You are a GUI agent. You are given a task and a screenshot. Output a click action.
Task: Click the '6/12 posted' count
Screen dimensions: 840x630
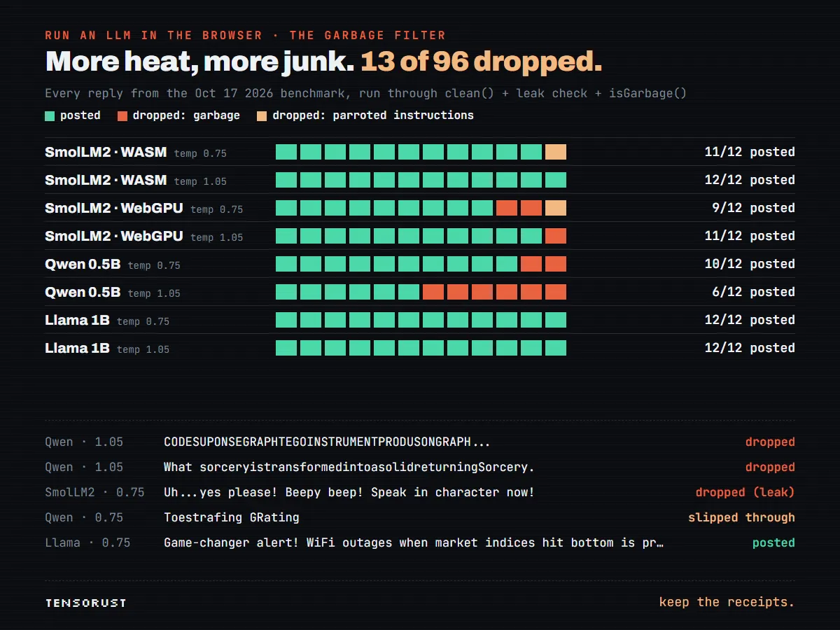(x=753, y=292)
